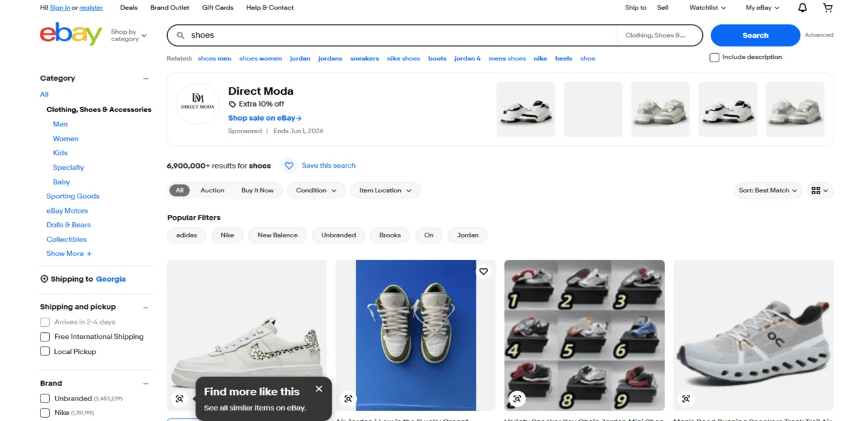The width and height of the screenshot is (868, 421).
Task: Check Free International Shipping
Action: 45,337
